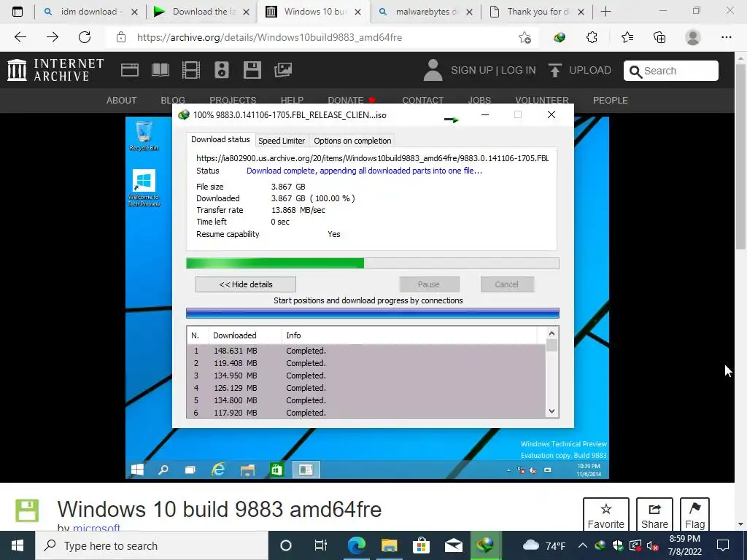The image size is (747, 560).
Task: Switch to Download status tab
Action: point(220,139)
